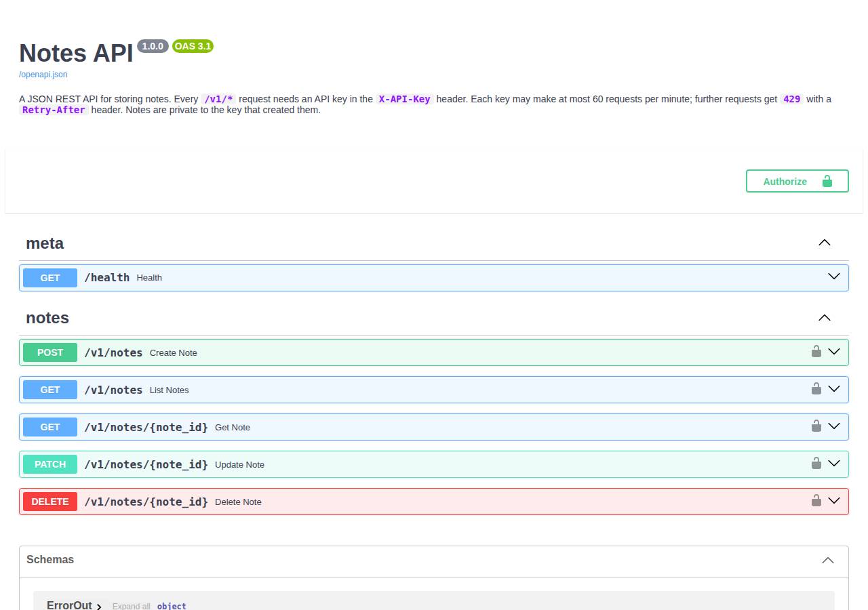The width and height of the screenshot is (868, 610).
Task: Click the lock icon on Get Note row
Action: pos(816,426)
